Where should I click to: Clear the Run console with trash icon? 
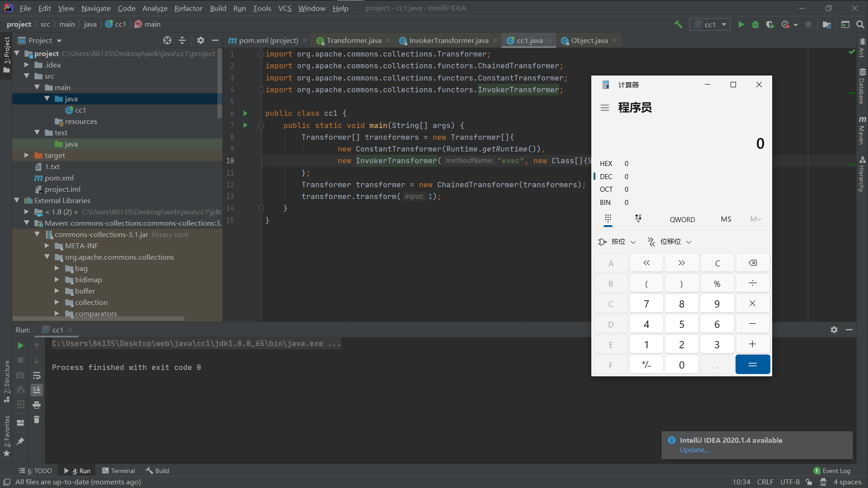[37, 420]
